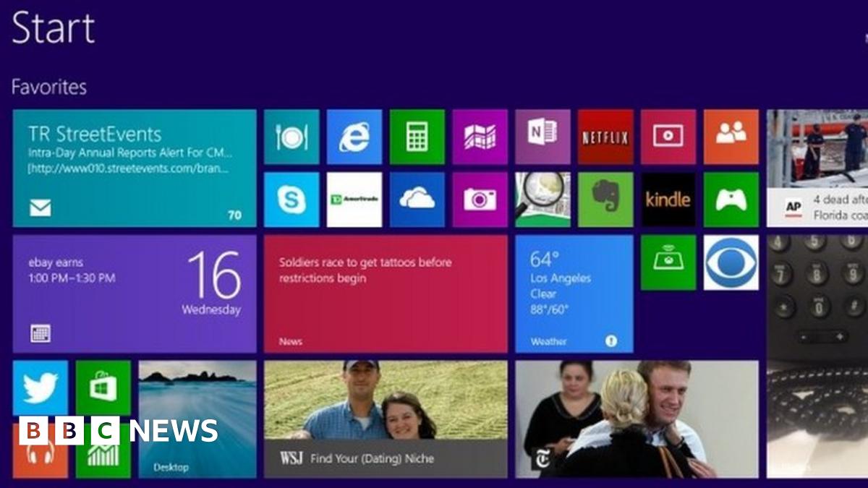Open the Xbox Games controller tile
Image resolution: width=868 pixels, height=488 pixels.
(731, 200)
